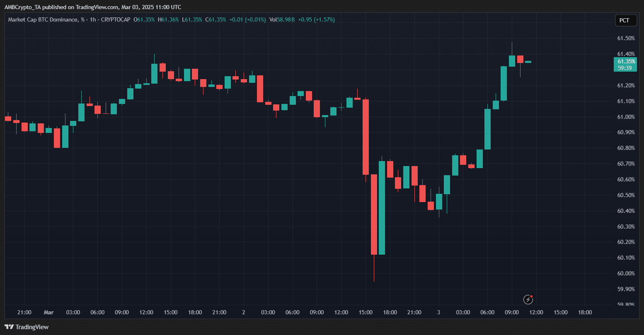Click the 21:00 label at the time axis start
Screen dimensions: 644x335
pyautogui.click(x=24, y=312)
